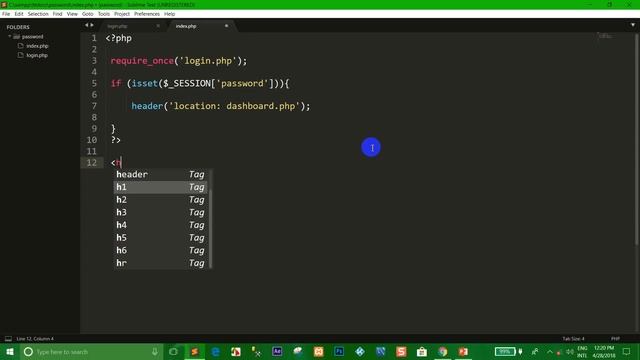640x360 pixels.
Task: Choose h1 tag from autocomplete
Action: [x=160, y=187]
